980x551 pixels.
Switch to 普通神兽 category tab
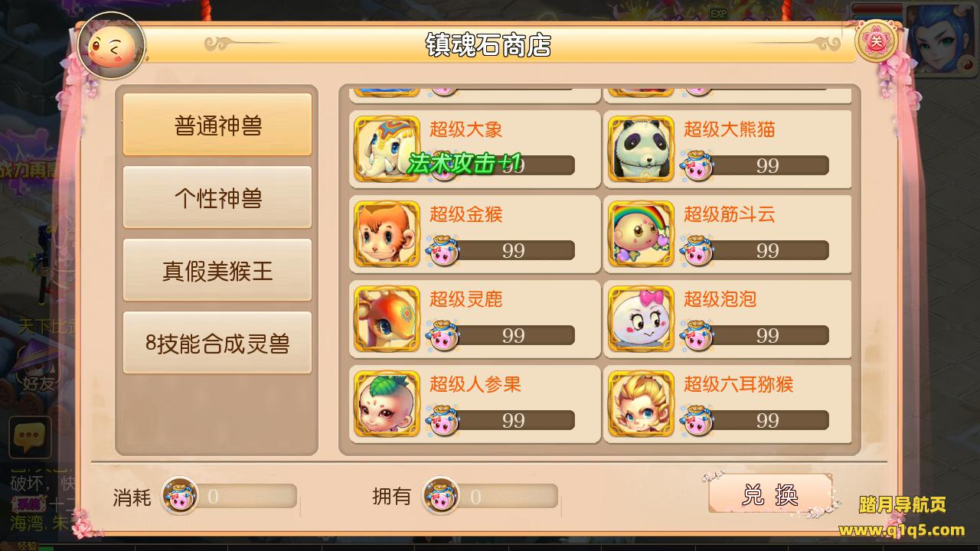click(217, 125)
